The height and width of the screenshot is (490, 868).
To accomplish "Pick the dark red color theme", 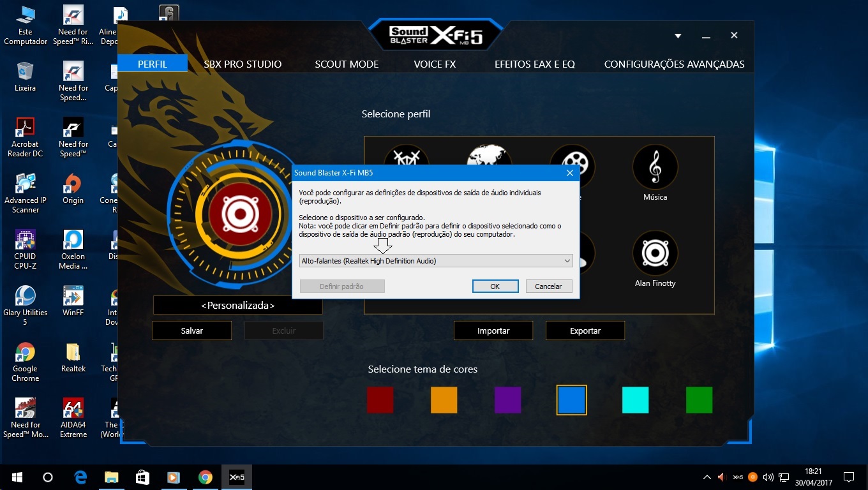I will click(380, 400).
